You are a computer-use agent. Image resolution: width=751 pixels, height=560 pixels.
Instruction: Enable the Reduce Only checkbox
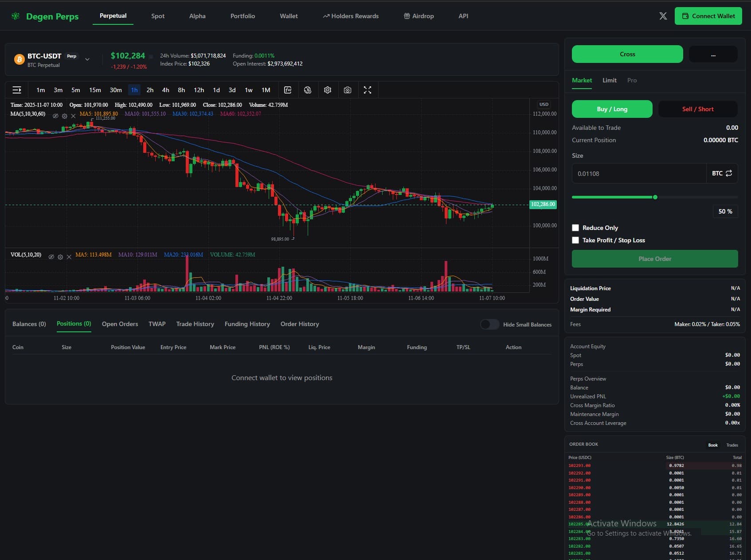click(x=575, y=228)
